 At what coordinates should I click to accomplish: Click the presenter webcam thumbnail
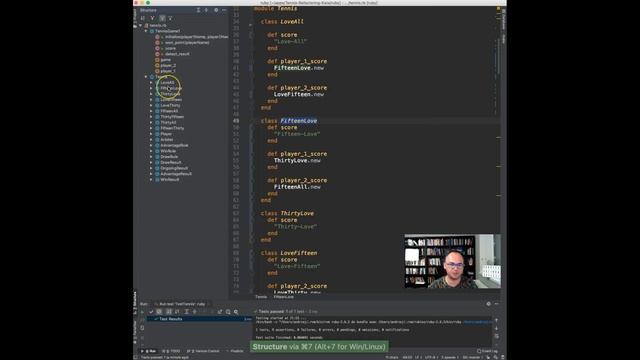click(x=453, y=261)
